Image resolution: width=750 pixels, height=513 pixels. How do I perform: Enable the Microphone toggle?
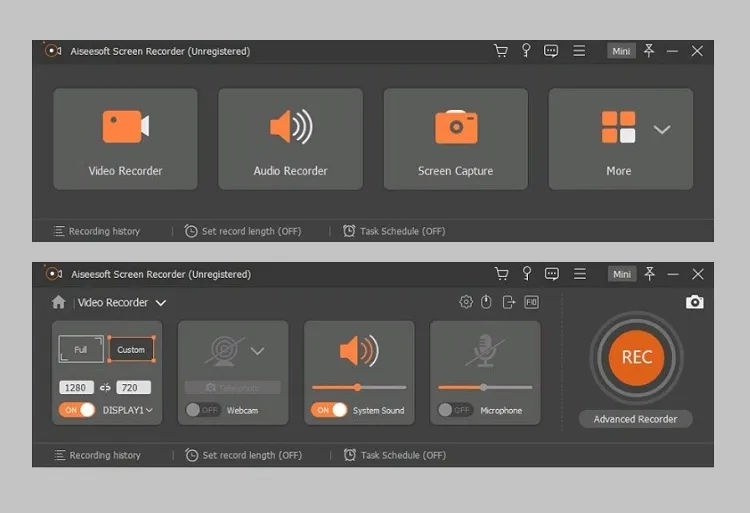pos(455,410)
